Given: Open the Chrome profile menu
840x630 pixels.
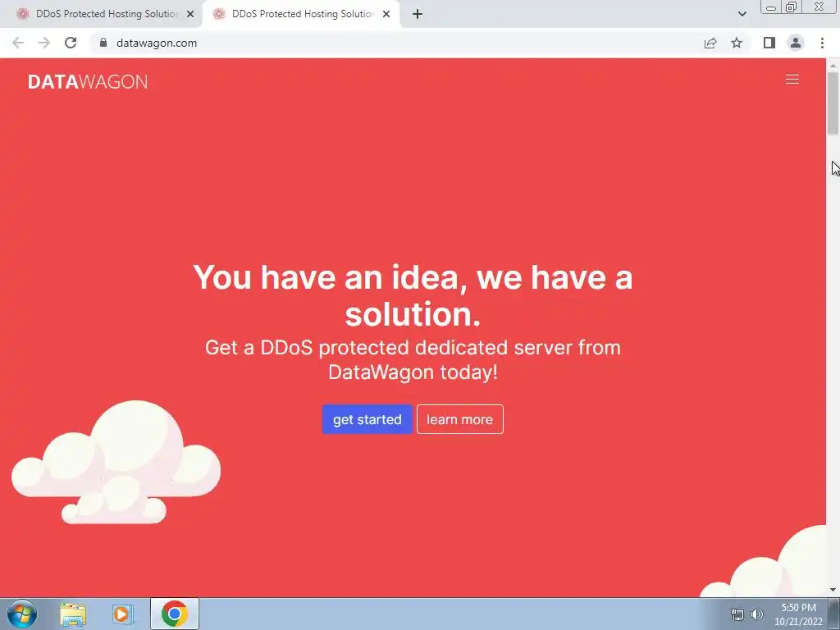Looking at the screenshot, I should [x=796, y=43].
